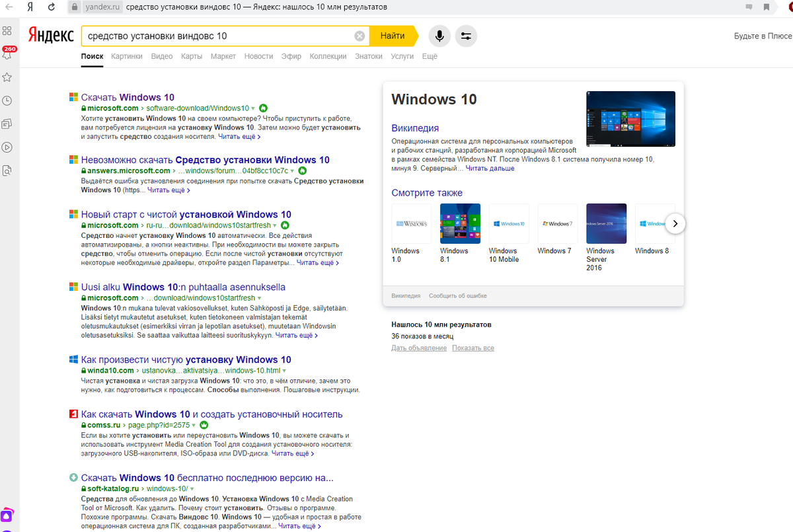
Task: Open the Windows 1.0 thumbnail
Action: coord(411,224)
